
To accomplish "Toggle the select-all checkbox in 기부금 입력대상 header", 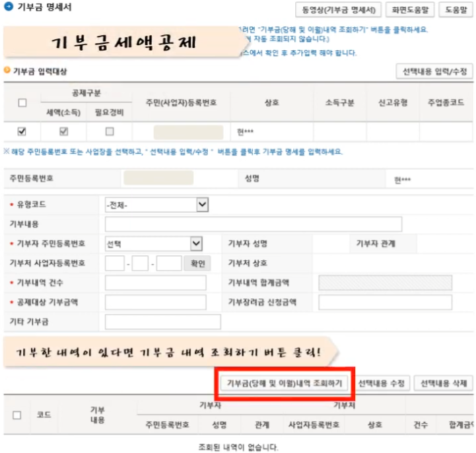I will pyautogui.click(x=22, y=103).
